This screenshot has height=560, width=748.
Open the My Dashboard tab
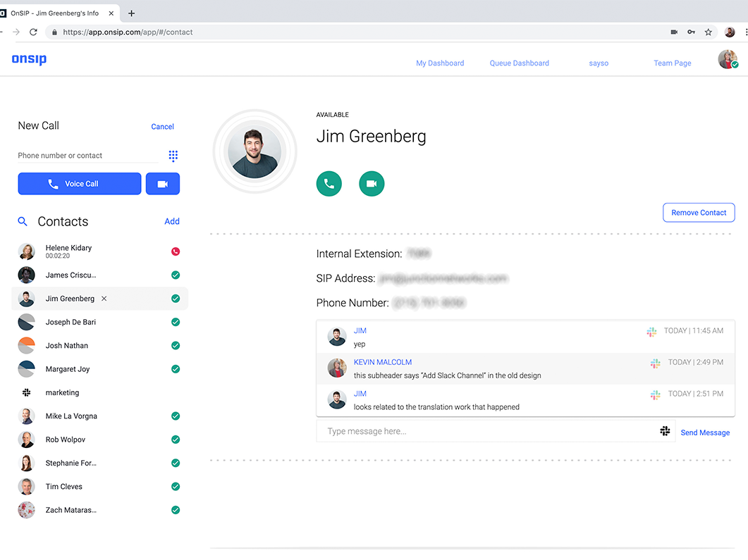coord(440,63)
